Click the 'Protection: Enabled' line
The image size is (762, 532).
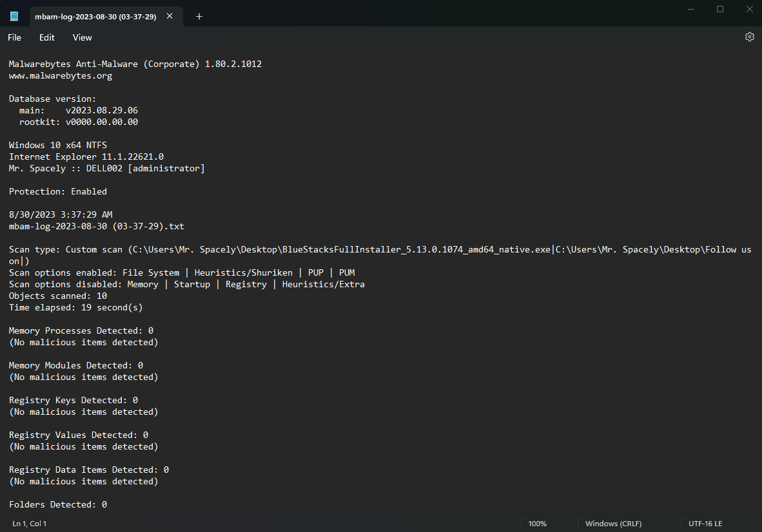click(x=58, y=192)
